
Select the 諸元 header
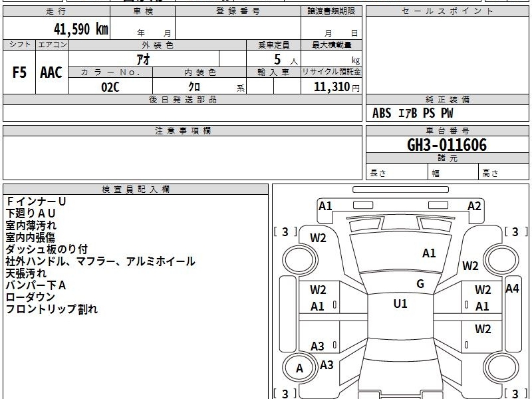447,158
